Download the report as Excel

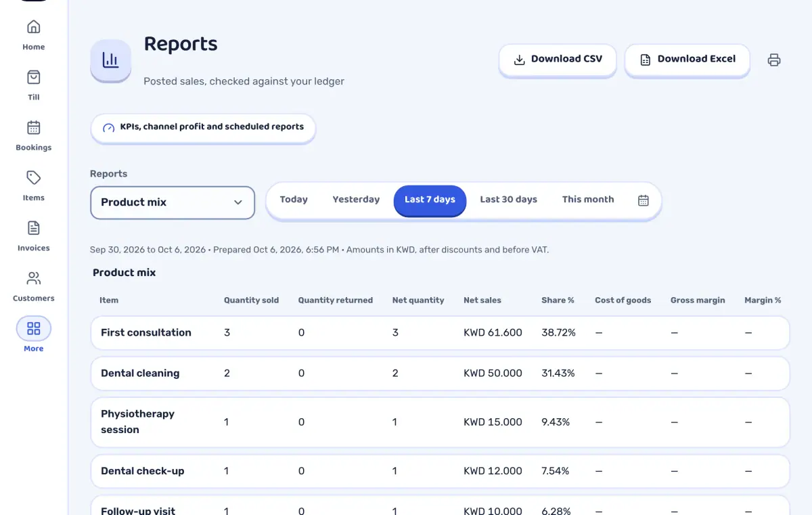coord(687,60)
